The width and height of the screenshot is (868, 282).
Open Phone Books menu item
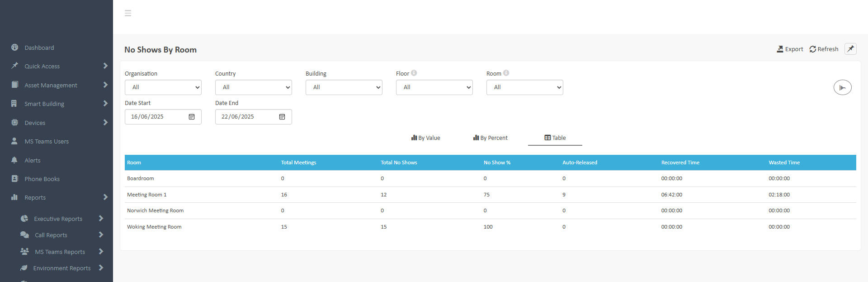click(x=42, y=179)
